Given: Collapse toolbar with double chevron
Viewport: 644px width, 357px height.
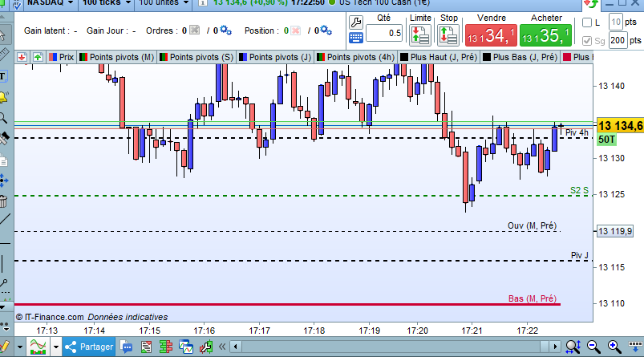Looking at the screenshot, I should tap(222, 347).
